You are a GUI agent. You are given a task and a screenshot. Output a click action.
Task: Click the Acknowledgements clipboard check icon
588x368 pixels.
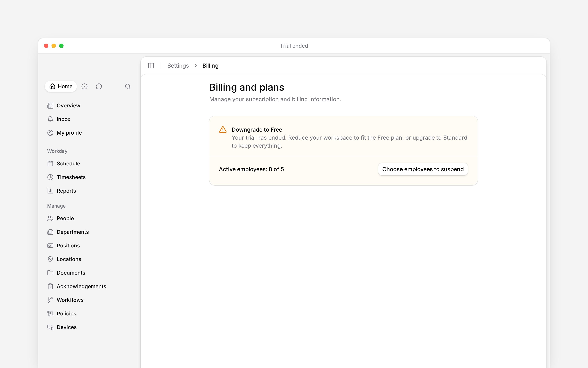(x=50, y=286)
